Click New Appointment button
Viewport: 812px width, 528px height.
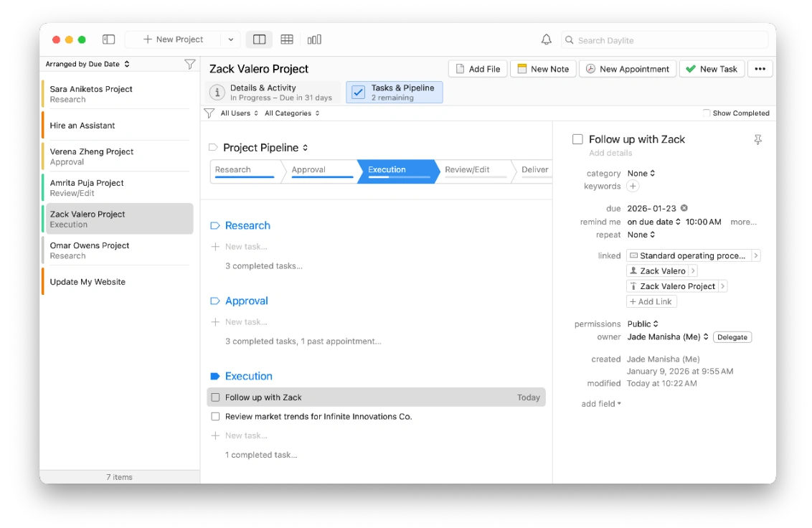click(628, 69)
